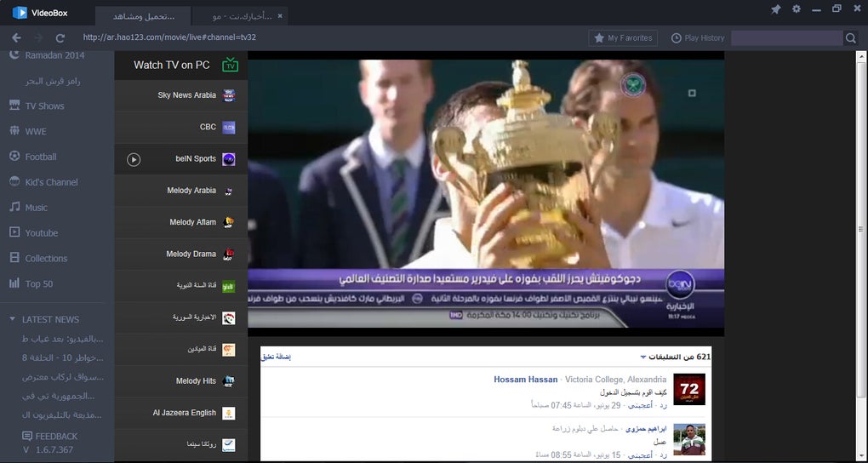Click small square icon on video
Image resolution: width=868 pixels, height=463 pixels.
(692, 93)
